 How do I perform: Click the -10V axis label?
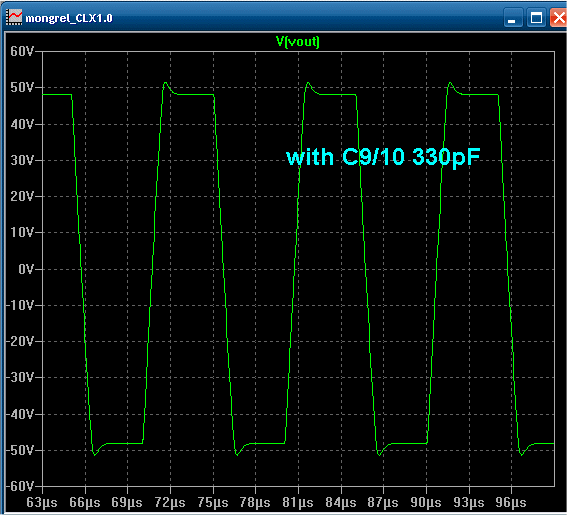[20, 305]
